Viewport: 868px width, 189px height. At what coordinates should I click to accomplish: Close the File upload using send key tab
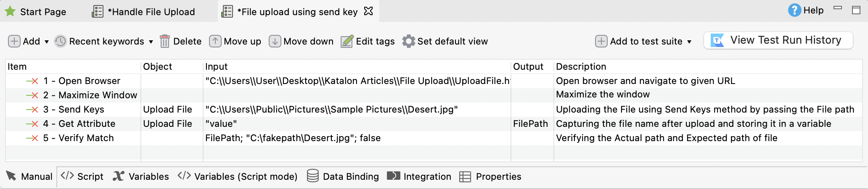point(368,11)
